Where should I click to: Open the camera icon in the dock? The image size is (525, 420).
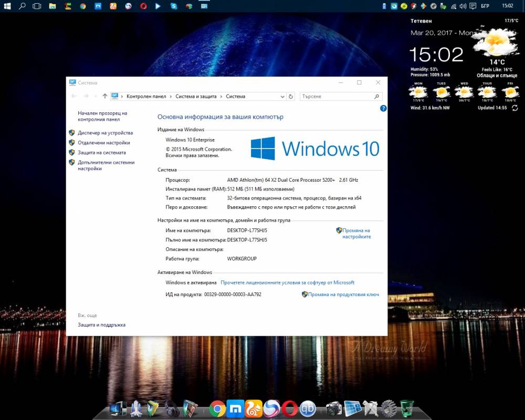pos(334,408)
